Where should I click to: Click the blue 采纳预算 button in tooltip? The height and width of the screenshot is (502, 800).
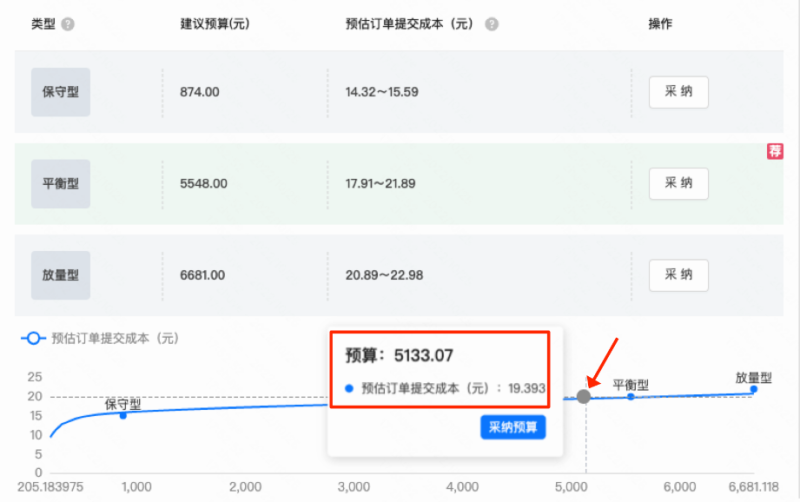tap(513, 427)
